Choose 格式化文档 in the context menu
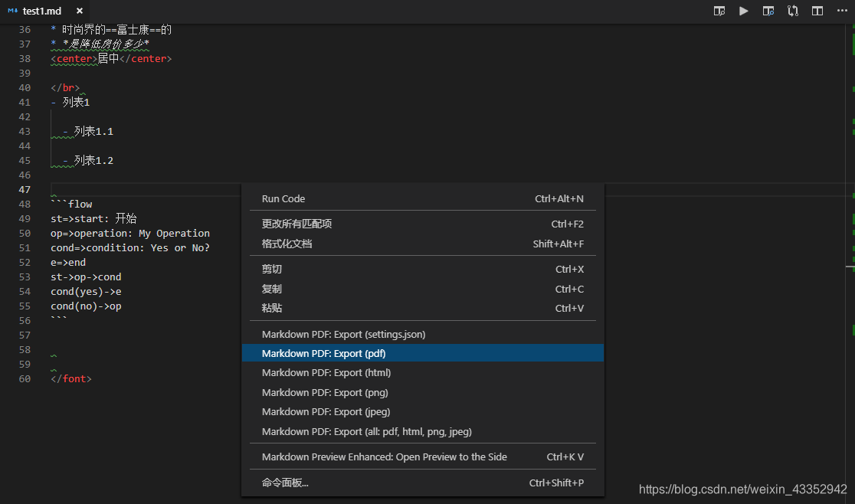 pyautogui.click(x=423, y=244)
